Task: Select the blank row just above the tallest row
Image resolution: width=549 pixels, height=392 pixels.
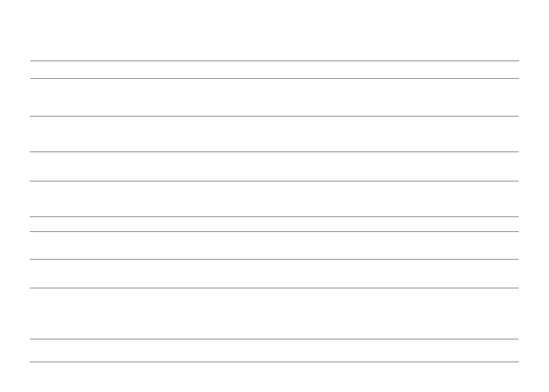Action: point(274,273)
